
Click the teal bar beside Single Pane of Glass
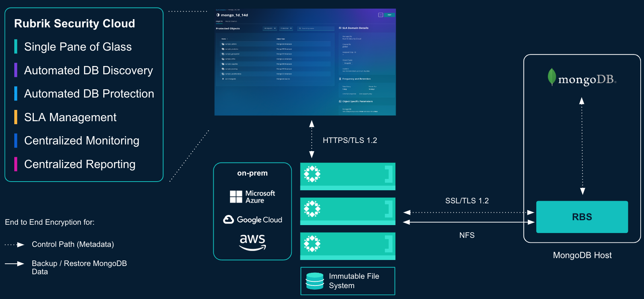pyautogui.click(x=16, y=47)
